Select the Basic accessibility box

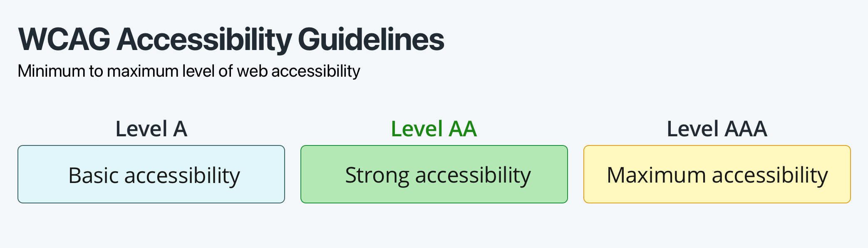tap(151, 174)
